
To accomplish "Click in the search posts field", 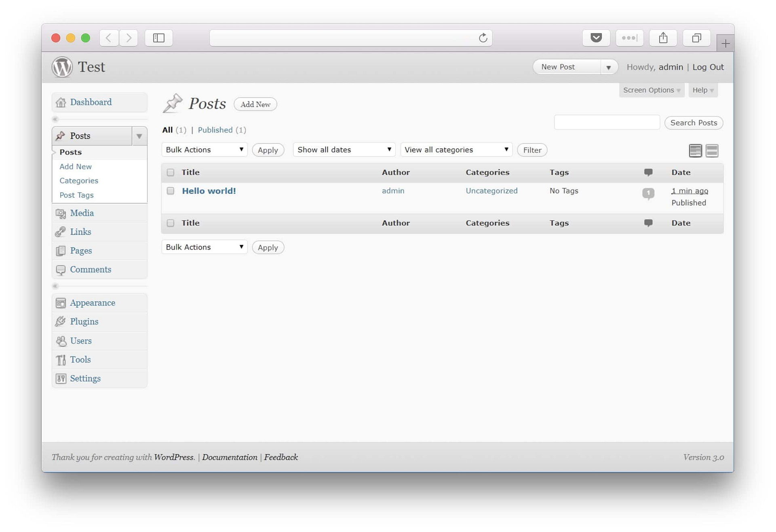I will pyautogui.click(x=607, y=122).
